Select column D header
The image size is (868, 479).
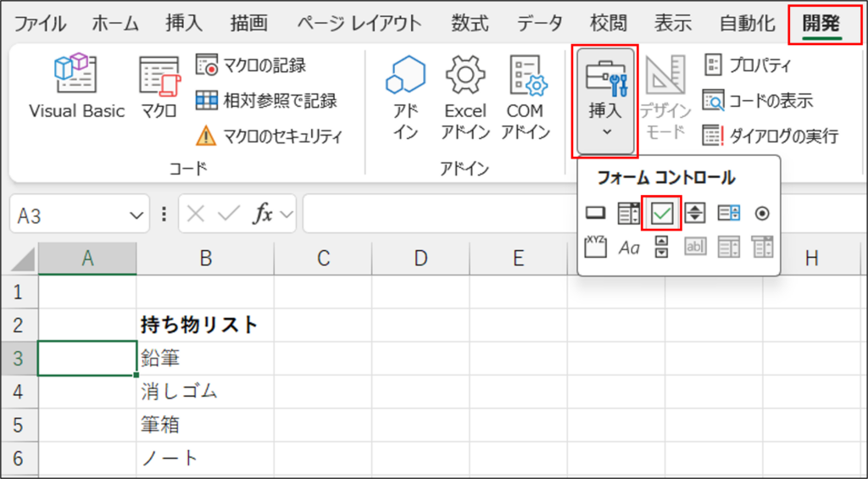point(420,259)
